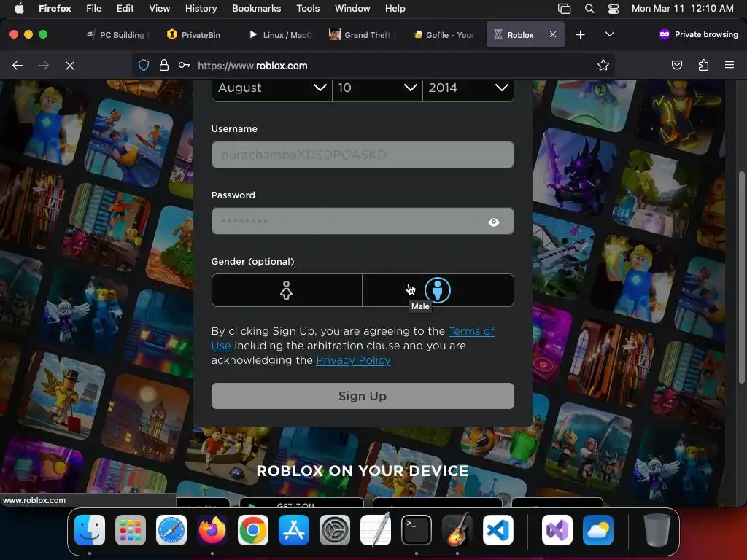Image resolution: width=747 pixels, height=560 pixels.
Task: Open Finder from the dock
Action: click(x=90, y=530)
